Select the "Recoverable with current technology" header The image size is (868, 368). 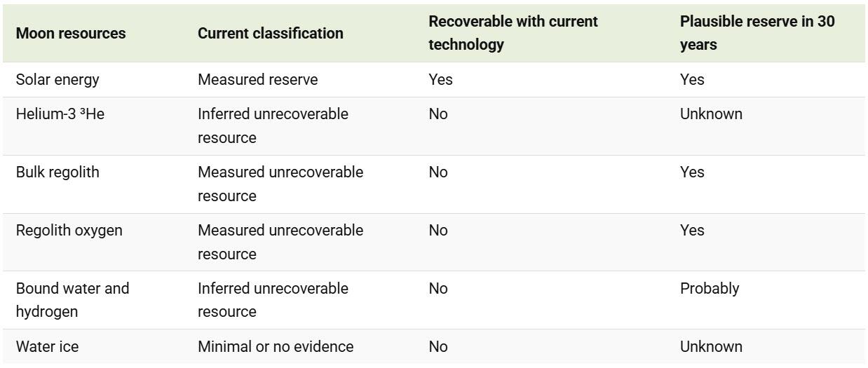[513, 33]
